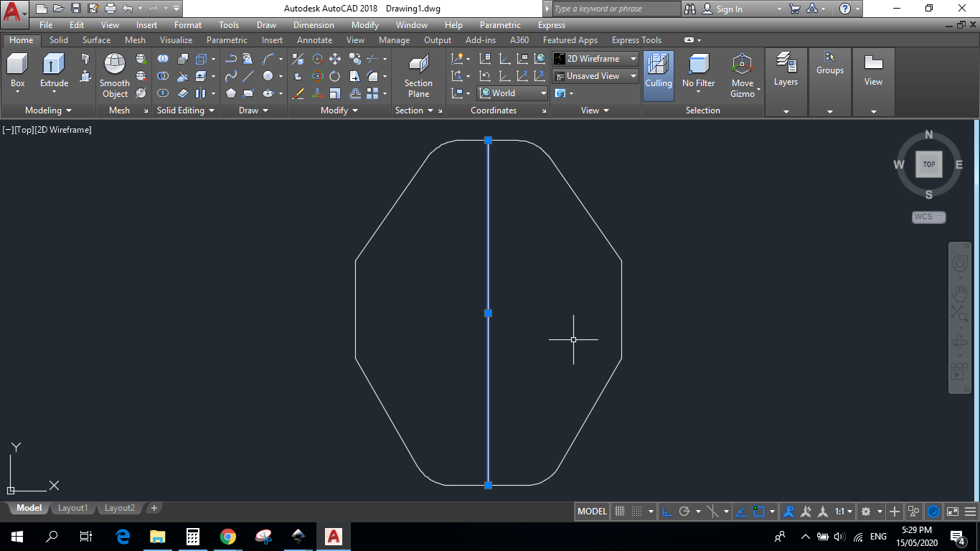Toggle object snap square icon
Screen dimensions: 980x551
point(759,512)
